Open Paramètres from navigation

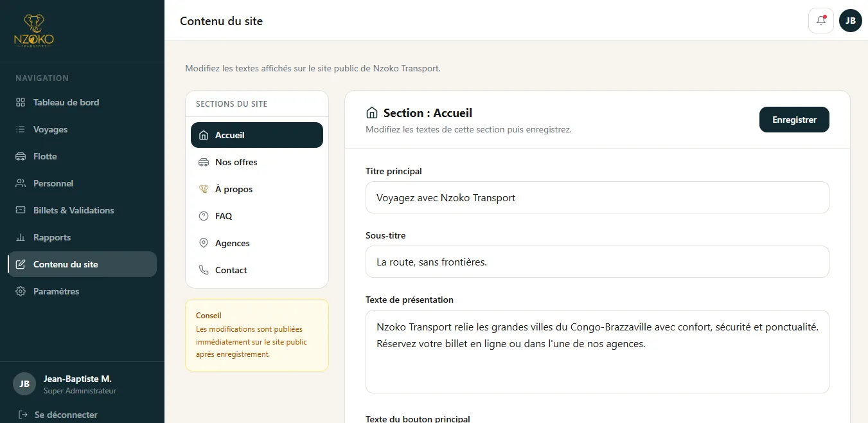[82, 291]
